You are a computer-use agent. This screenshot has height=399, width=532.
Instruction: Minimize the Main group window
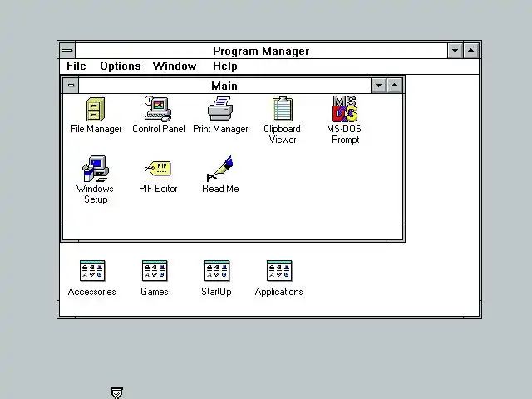(379, 85)
